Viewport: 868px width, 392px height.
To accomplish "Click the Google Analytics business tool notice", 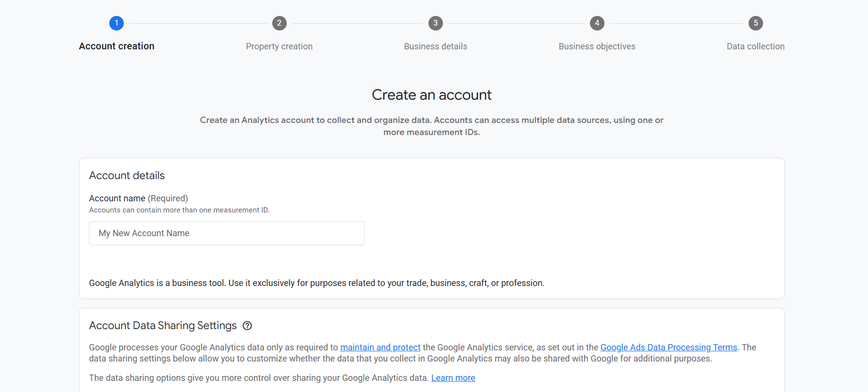I will [x=316, y=283].
